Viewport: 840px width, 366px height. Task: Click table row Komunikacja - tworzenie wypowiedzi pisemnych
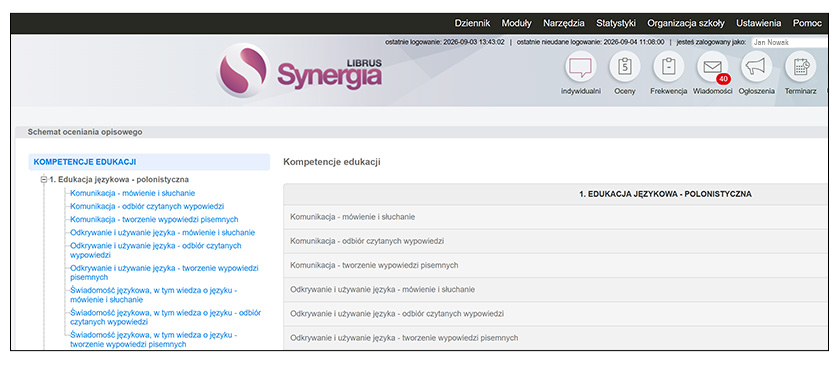[556, 265]
